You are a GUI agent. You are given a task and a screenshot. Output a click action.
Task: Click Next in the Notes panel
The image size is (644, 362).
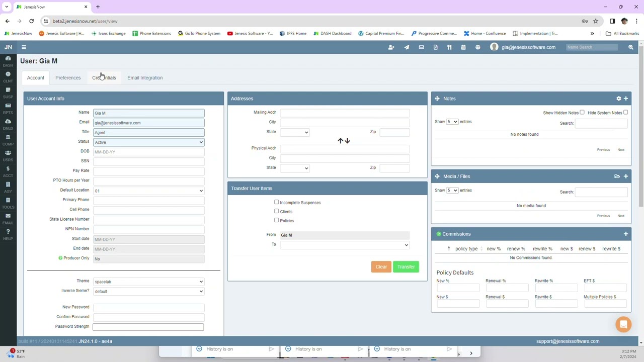pyautogui.click(x=621, y=150)
